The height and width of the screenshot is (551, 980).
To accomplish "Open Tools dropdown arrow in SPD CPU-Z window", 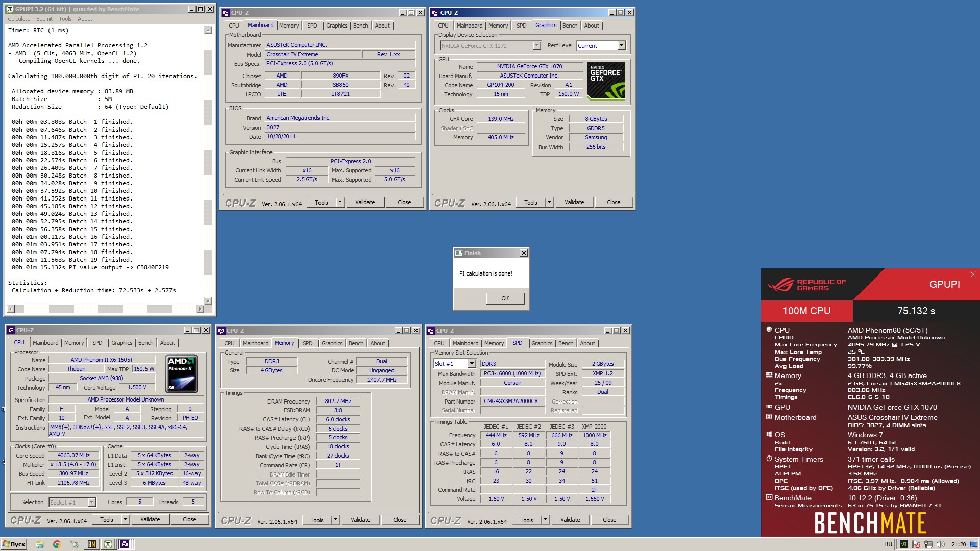I will tap(545, 520).
